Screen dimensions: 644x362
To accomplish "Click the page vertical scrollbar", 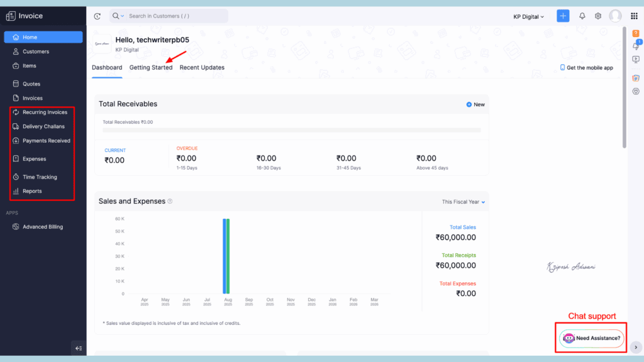I will click(624, 88).
